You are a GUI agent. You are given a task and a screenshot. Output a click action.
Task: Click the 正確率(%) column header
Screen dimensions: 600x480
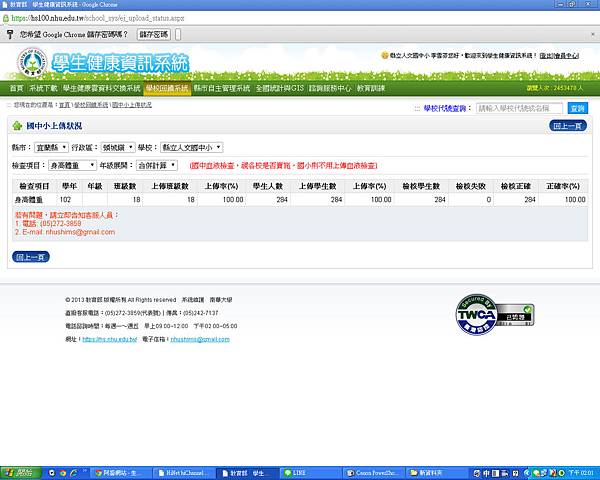click(x=563, y=186)
